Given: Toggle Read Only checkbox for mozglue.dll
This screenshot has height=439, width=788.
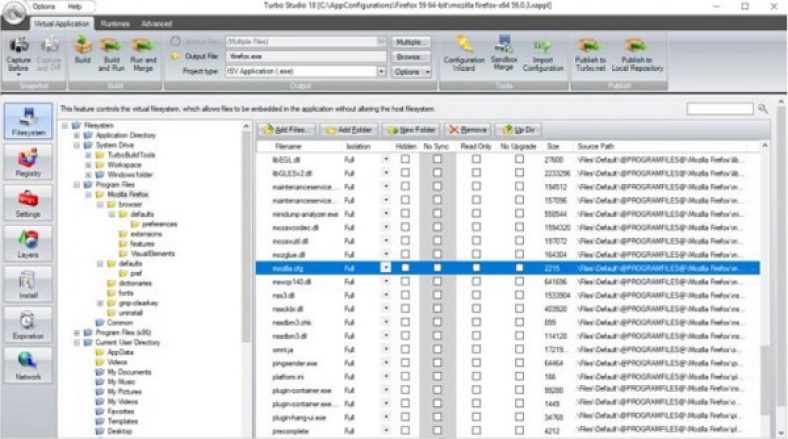Looking at the screenshot, I should pos(476,254).
